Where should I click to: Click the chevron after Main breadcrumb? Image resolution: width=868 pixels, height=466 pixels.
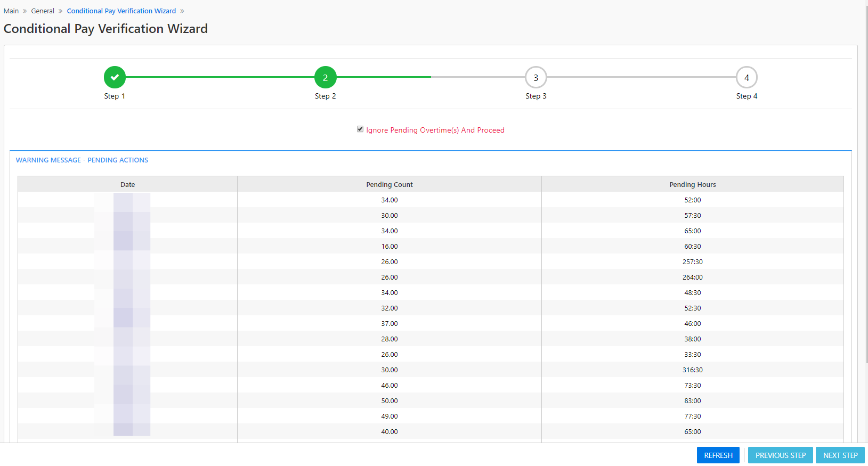click(25, 11)
